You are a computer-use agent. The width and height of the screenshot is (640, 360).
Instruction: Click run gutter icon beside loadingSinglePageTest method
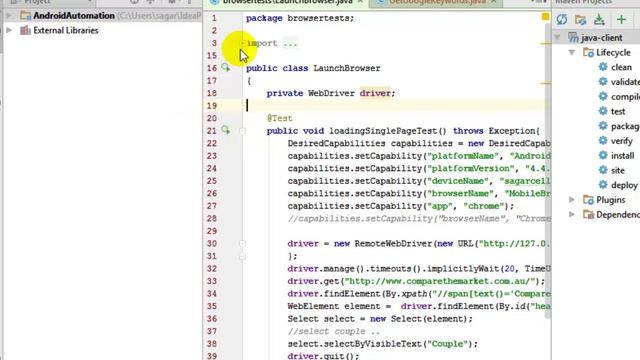pyautogui.click(x=226, y=130)
